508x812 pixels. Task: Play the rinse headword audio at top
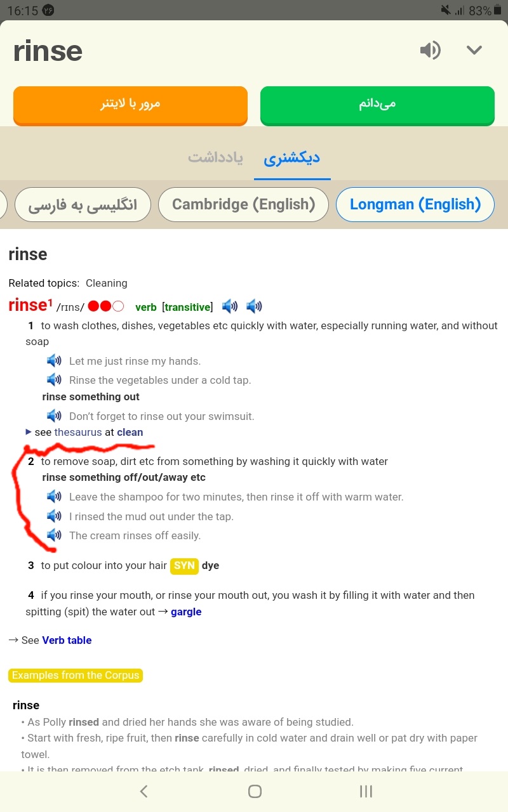[x=430, y=50]
